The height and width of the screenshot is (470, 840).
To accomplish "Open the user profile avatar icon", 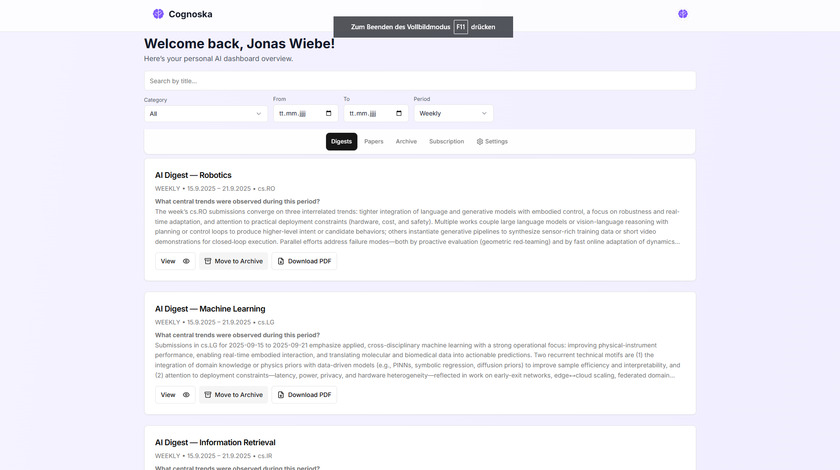I will click(x=682, y=14).
